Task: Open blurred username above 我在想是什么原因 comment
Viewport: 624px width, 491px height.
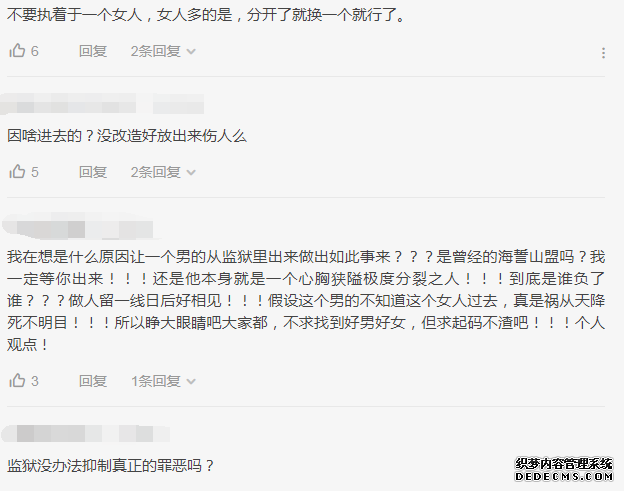Action: tap(78, 226)
